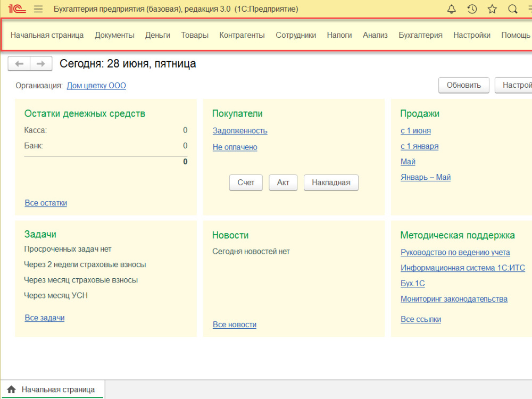
Task: Open Все новости link
Action: click(235, 325)
